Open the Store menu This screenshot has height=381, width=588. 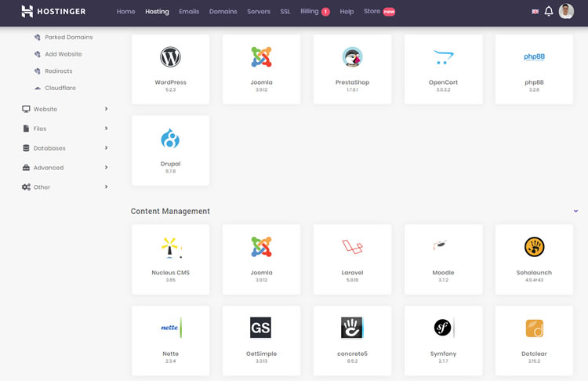click(372, 11)
